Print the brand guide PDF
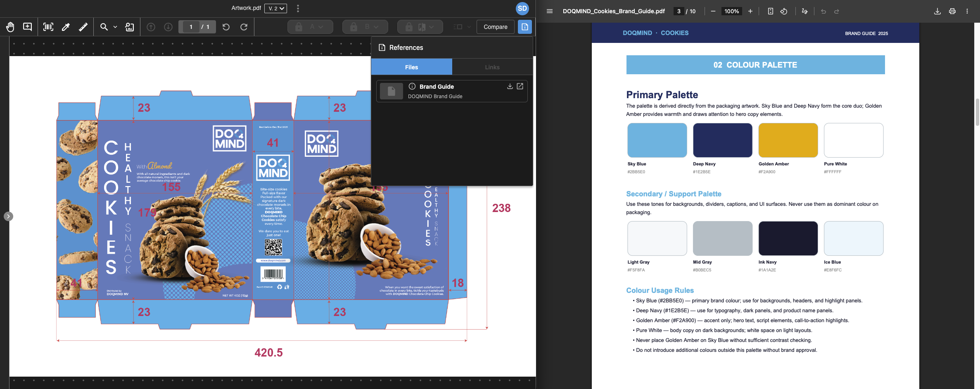The image size is (980, 389). tap(952, 11)
